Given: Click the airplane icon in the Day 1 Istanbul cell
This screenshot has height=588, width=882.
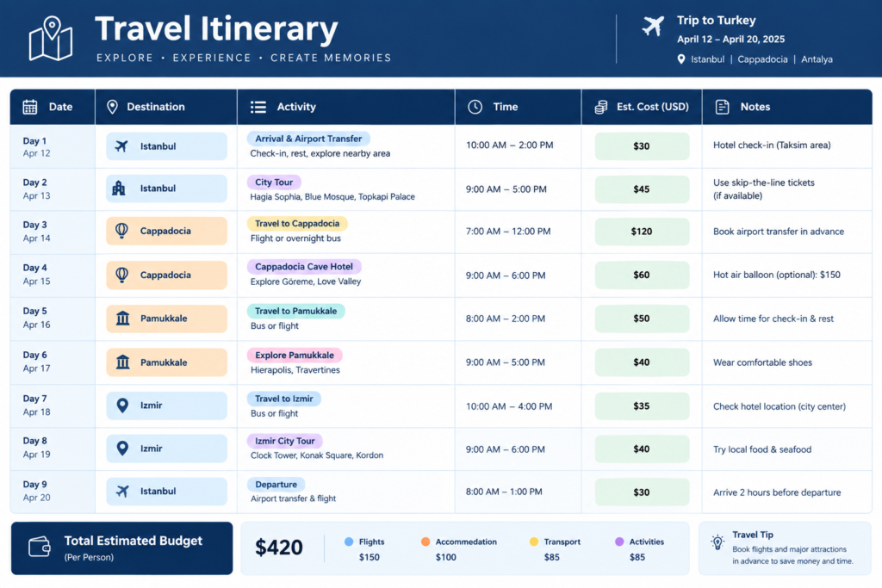Looking at the screenshot, I should pos(121,146).
